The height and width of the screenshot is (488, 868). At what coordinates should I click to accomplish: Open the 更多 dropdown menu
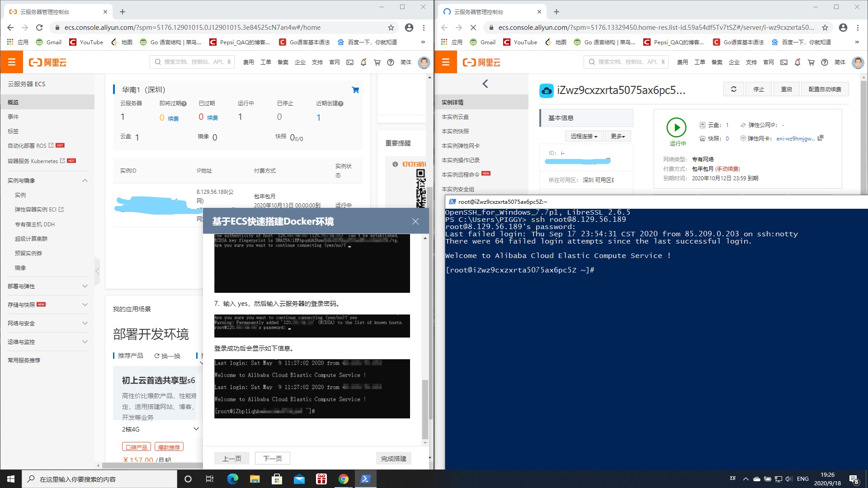tap(618, 136)
